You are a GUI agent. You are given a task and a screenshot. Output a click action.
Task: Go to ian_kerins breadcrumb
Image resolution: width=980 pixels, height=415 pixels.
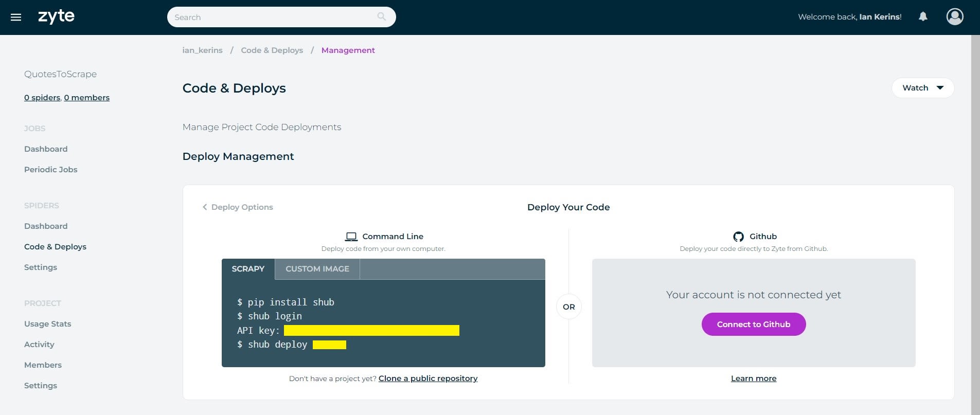click(202, 50)
